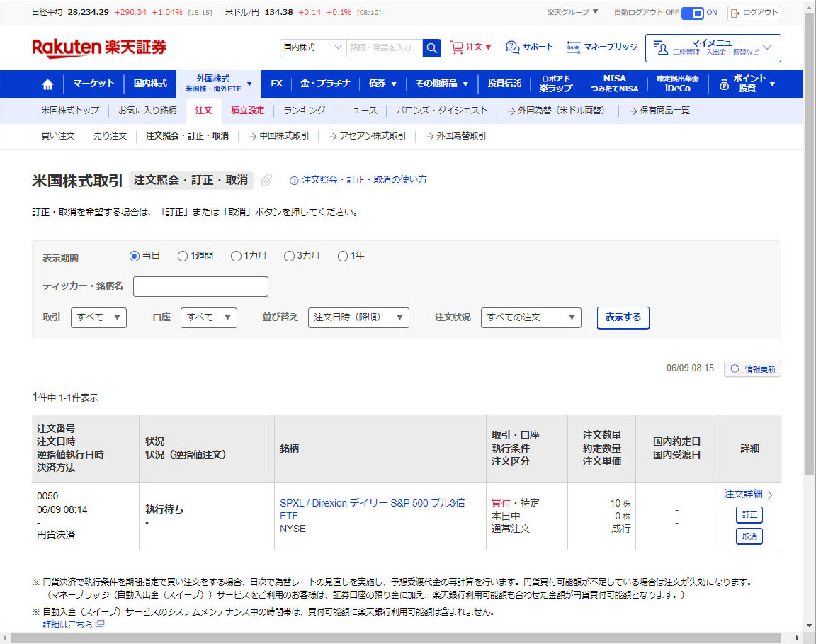Click the 情報更新 refresh icon button
The width and height of the screenshot is (816, 644).
(752, 368)
